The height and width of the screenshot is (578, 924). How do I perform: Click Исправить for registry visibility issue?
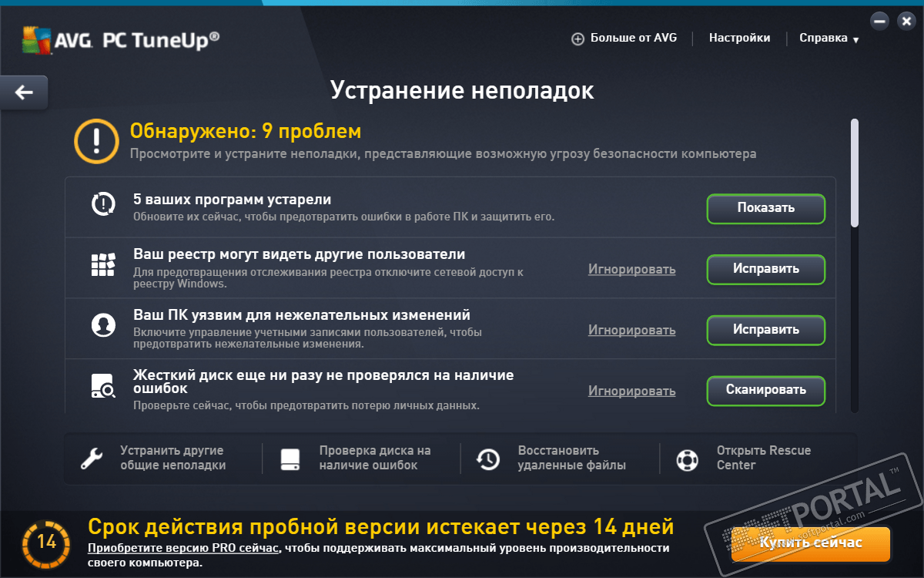tap(766, 269)
